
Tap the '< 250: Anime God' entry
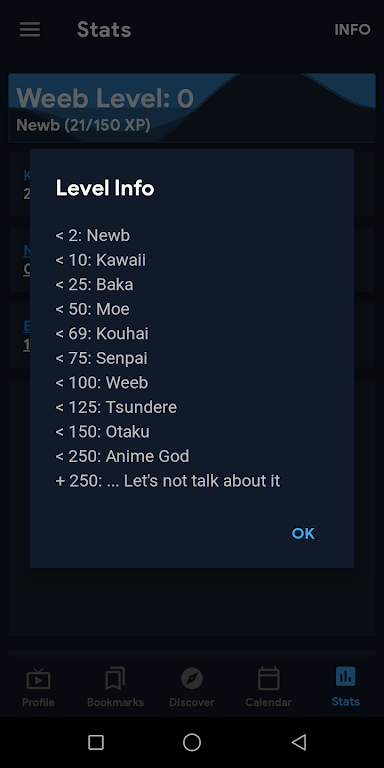(x=122, y=456)
